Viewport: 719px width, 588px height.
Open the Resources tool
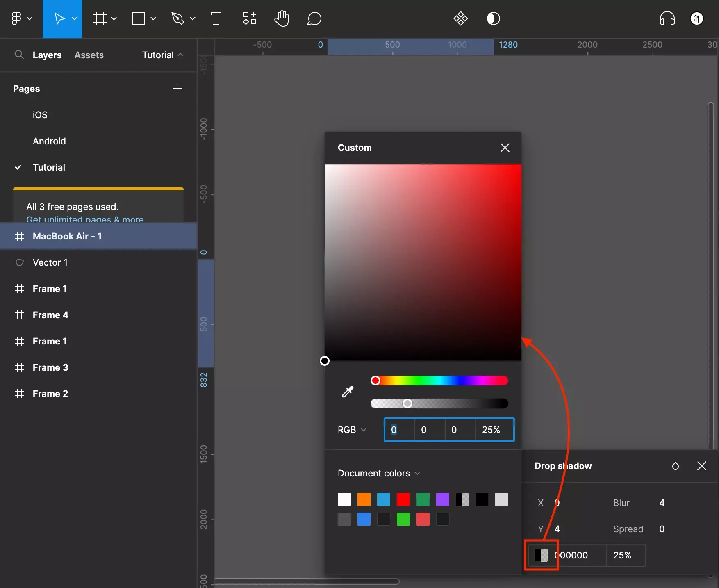[249, 18]
